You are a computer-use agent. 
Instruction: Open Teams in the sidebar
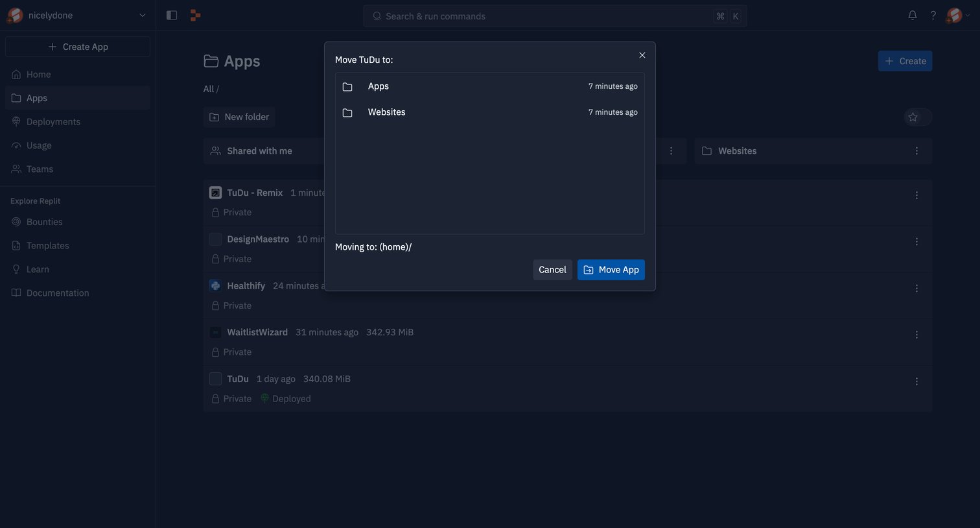[x=78, y=169]
